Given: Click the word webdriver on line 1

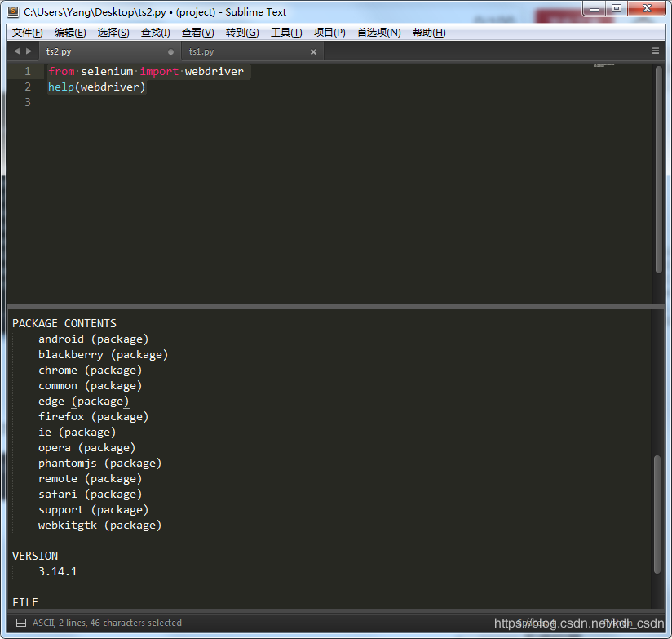Looking at the screenshot, I should click(x=214, y=71).
